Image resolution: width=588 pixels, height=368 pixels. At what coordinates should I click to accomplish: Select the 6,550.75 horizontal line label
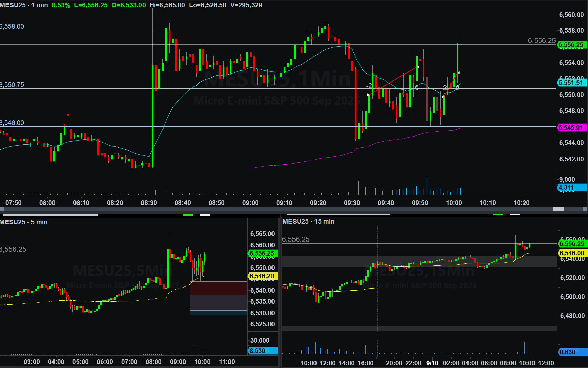[13, 85]
